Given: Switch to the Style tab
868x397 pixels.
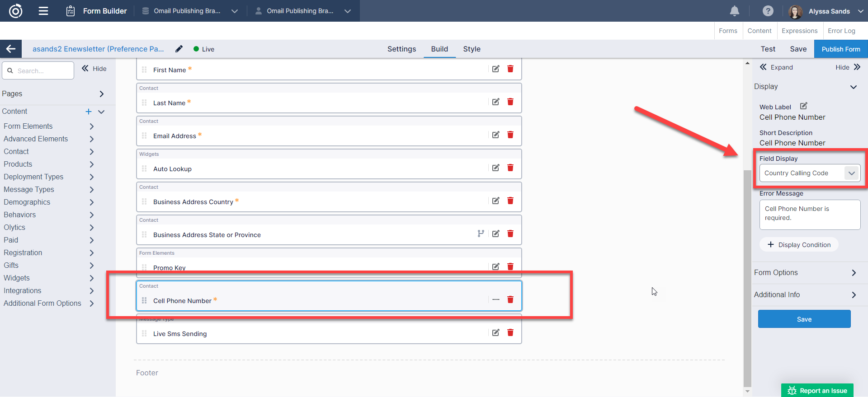Looking at the screenshot, I should (472, 49).
